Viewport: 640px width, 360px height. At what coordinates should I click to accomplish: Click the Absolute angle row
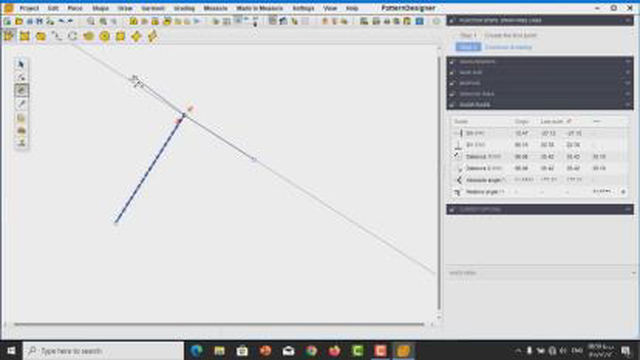point(540,180)
